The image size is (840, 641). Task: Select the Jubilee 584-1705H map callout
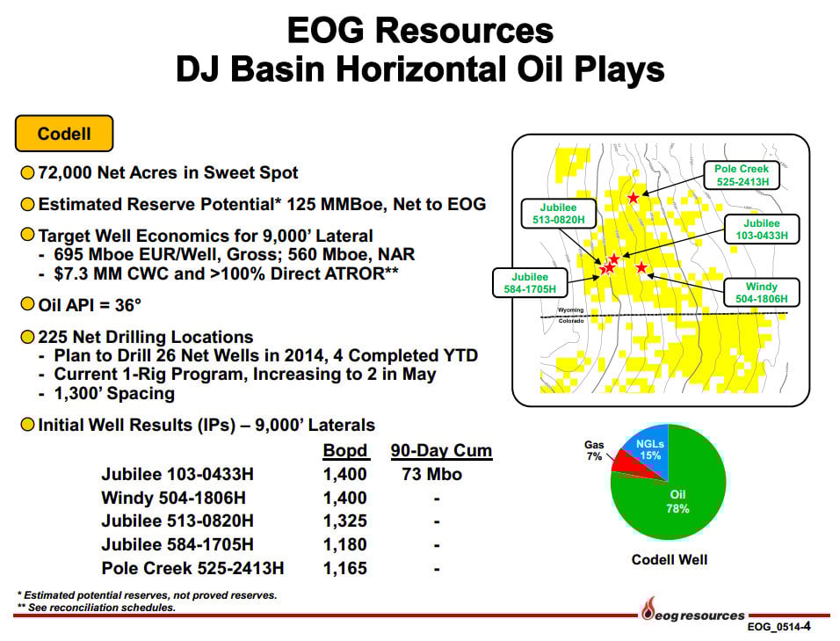[530, 283]
